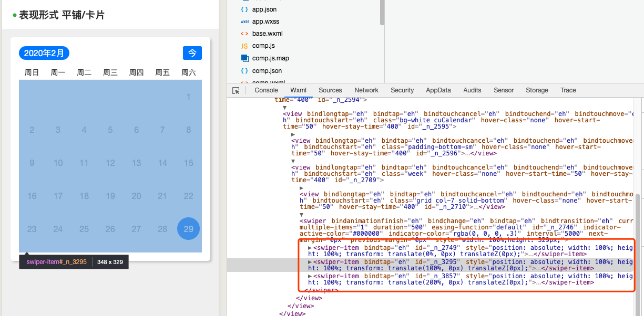Click the app.wxss file icon
Screen dimensions: 644x316
(244, 22)
